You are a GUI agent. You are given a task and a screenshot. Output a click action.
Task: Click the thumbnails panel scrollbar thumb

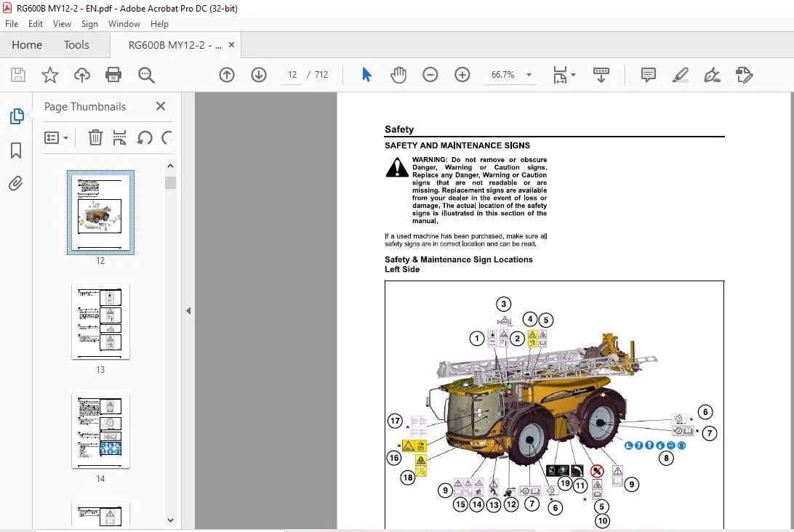[x=171, y=182]
